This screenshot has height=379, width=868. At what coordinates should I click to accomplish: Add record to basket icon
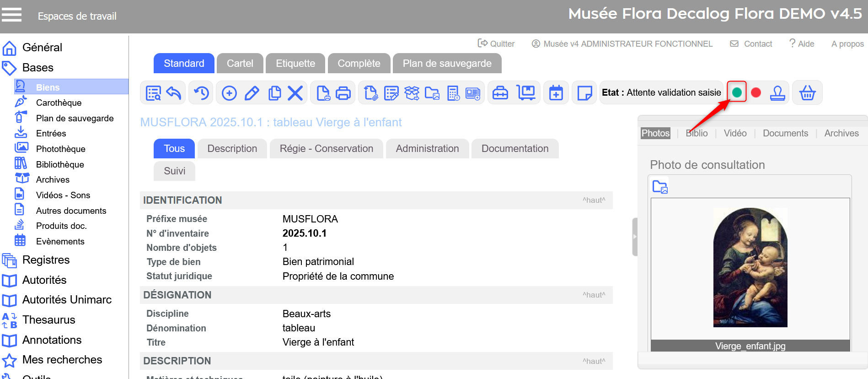(x=807, y=93)
